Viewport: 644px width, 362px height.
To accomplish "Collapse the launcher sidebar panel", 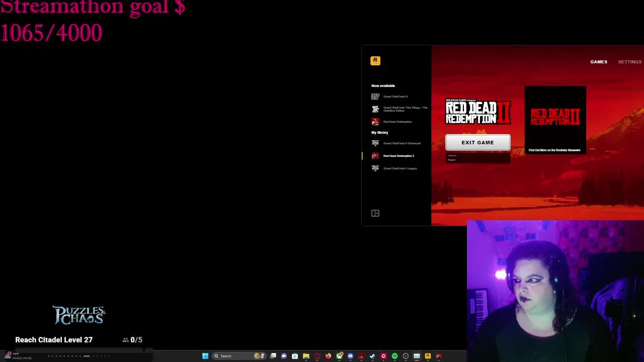I will 375,213.
